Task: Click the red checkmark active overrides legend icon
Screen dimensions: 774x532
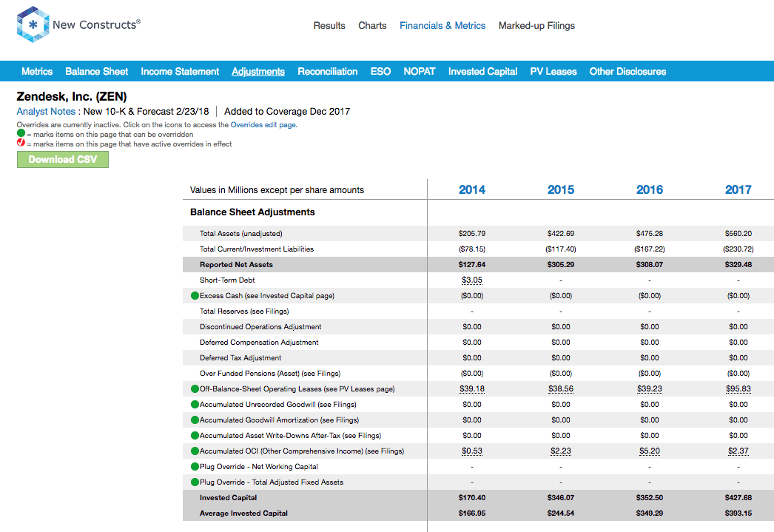Action: click(21, 143)
